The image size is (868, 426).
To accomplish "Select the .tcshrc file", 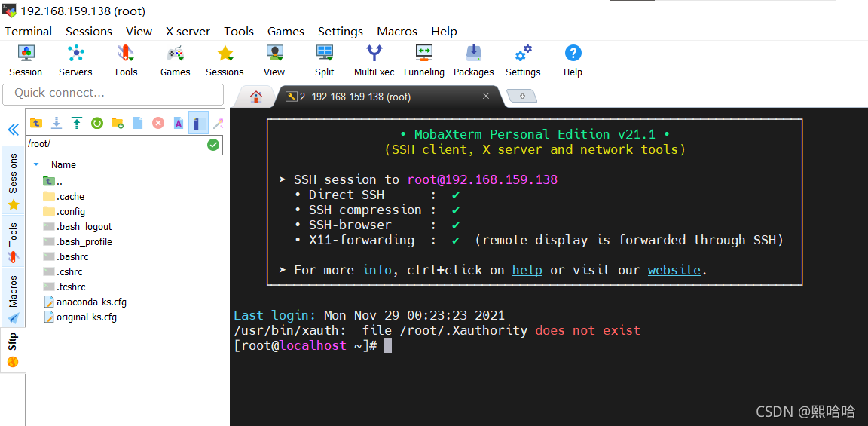I will 63,287.
